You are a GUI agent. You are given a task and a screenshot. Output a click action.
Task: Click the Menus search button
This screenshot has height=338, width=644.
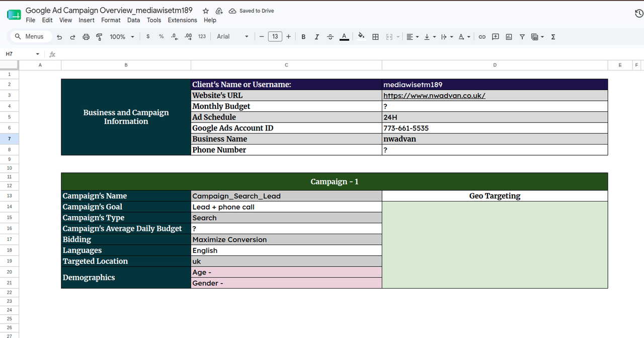tap(29, 37)
